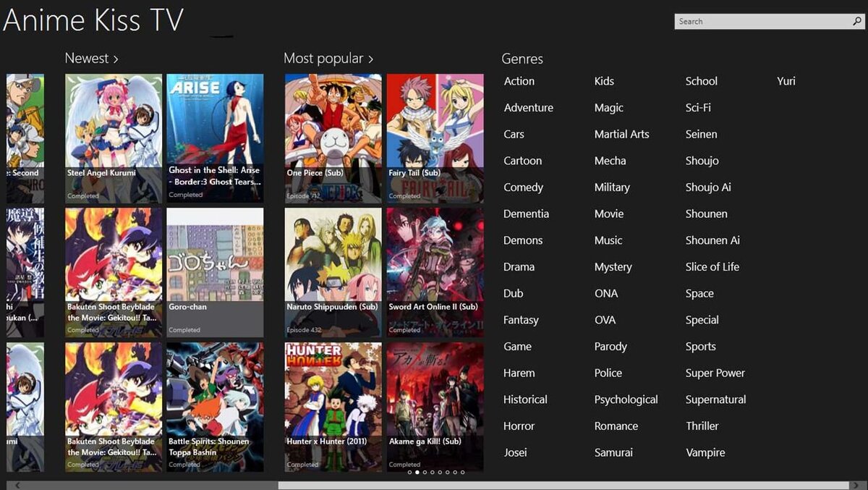This screenshot has width=868, height=490.
Task: Open the Goro-chan thumbnail
Action: click(x=215, y=272)
